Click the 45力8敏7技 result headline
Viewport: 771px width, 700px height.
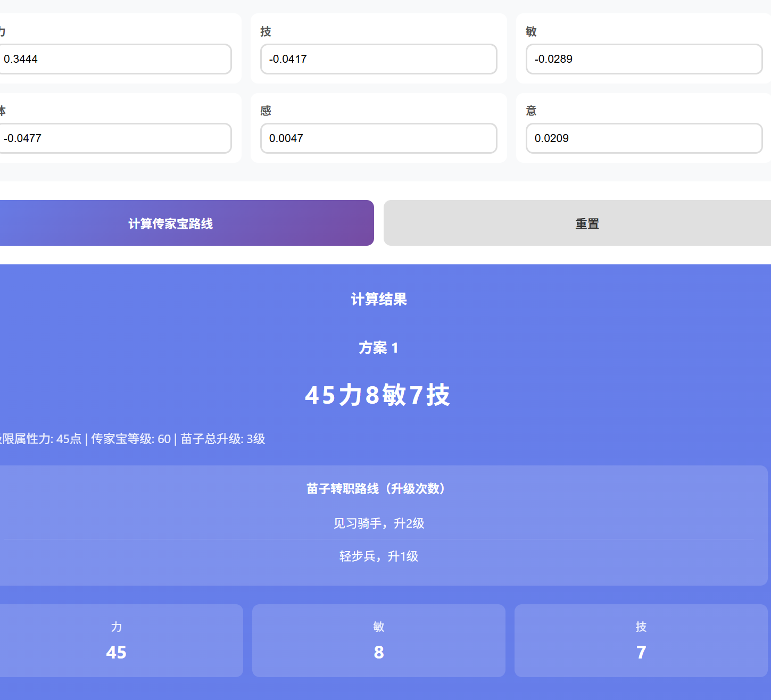378,395
